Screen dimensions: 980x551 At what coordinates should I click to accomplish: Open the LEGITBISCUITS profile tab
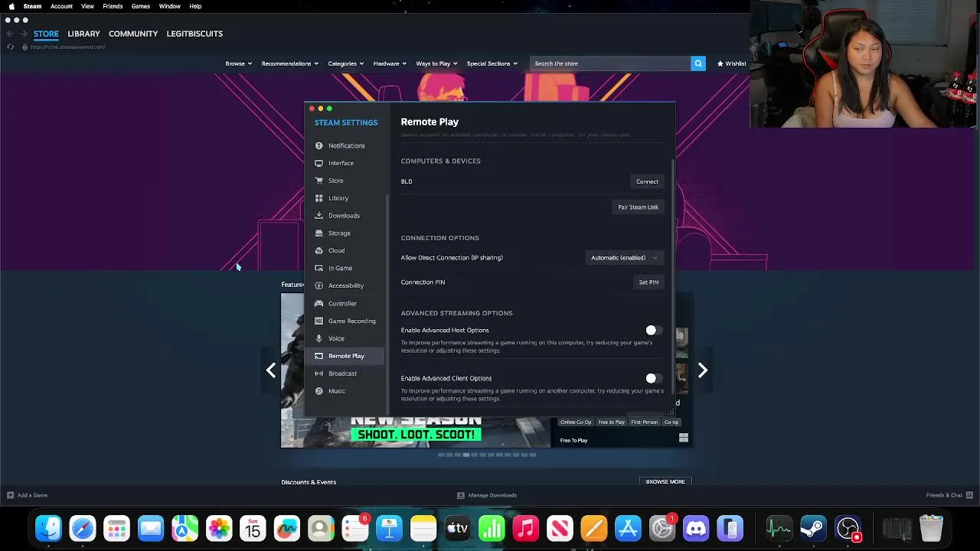(194, 34)
